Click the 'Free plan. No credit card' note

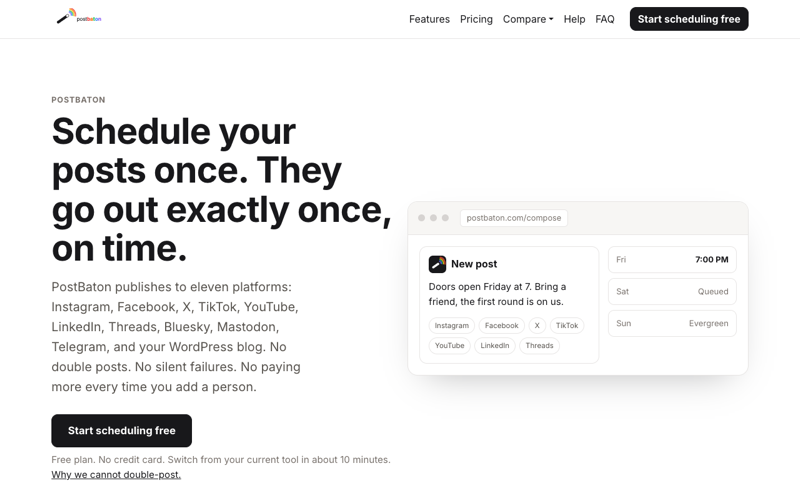(x=221, y=460)
